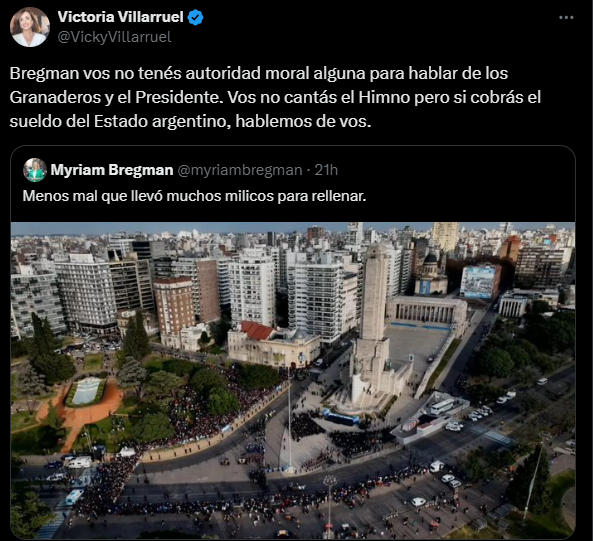
Task: Open the @myriambregman handle
Action: point(240,171)
